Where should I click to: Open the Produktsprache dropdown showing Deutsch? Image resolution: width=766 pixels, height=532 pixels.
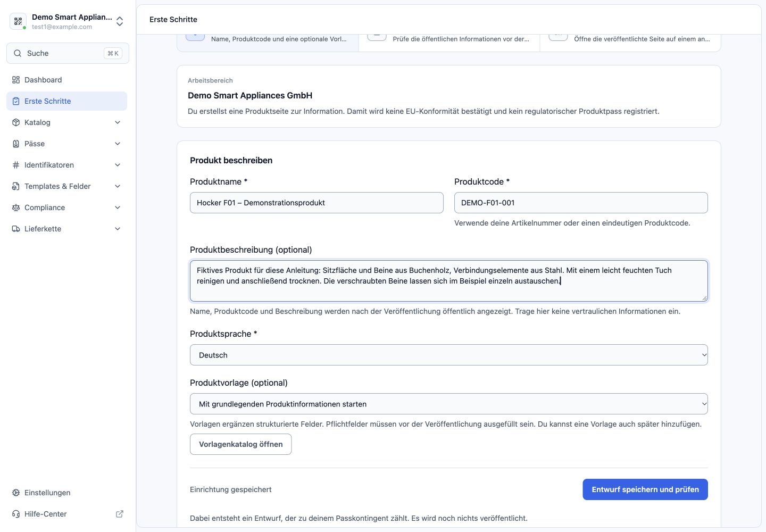pos(449,355)
